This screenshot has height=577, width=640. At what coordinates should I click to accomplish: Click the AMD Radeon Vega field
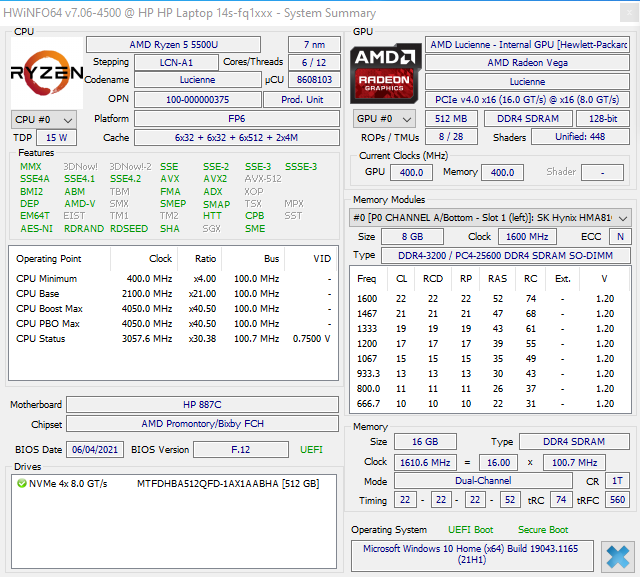coord(527,62)
